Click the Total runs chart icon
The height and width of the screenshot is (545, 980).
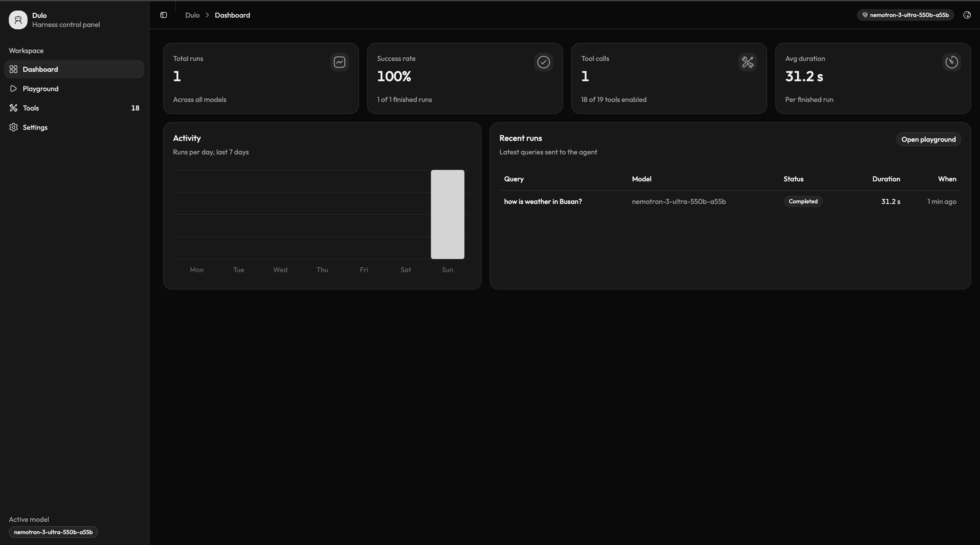point(339,62)
